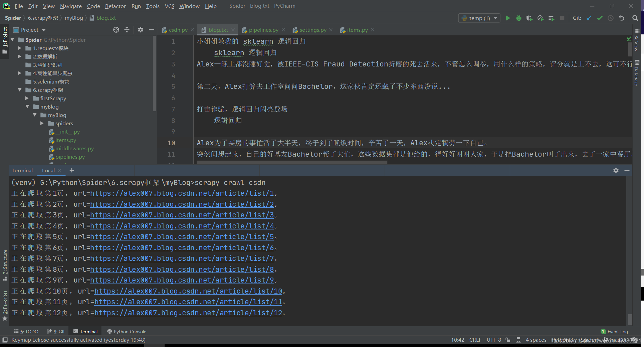644x347 pixels.
Task: Change UTF-8 file encoding in status bar
Action: pyautogui.click(x=494, y=340)
